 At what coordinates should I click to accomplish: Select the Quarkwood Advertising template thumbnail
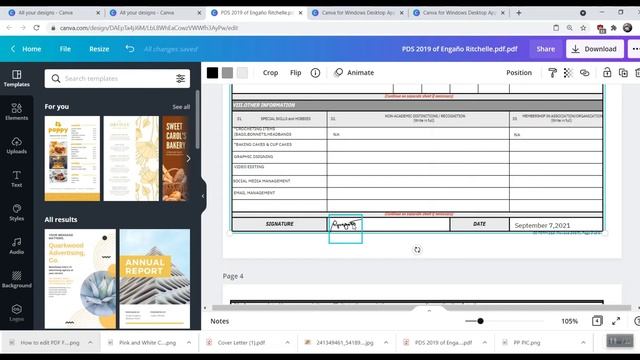[80, 279]
